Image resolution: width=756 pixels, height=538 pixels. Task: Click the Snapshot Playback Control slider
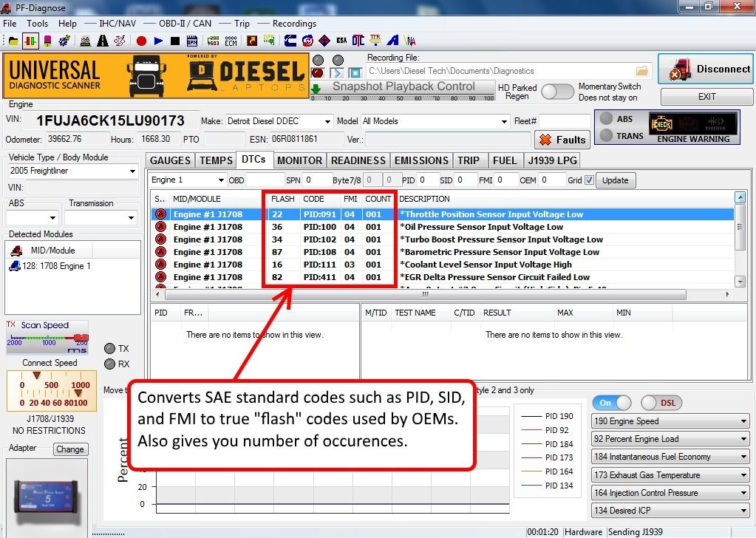[x=402, y=86]
